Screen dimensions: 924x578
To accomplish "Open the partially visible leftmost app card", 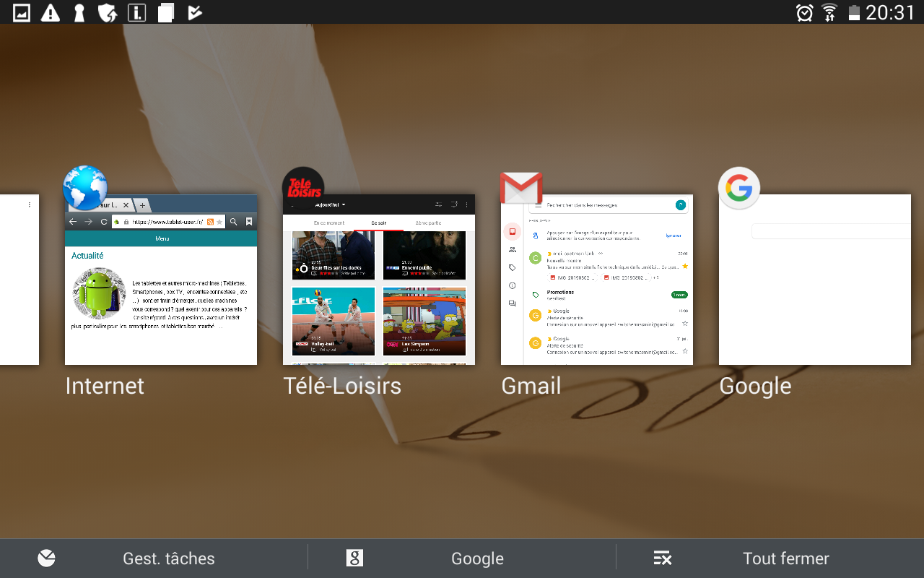I will [x=19, y=280].
